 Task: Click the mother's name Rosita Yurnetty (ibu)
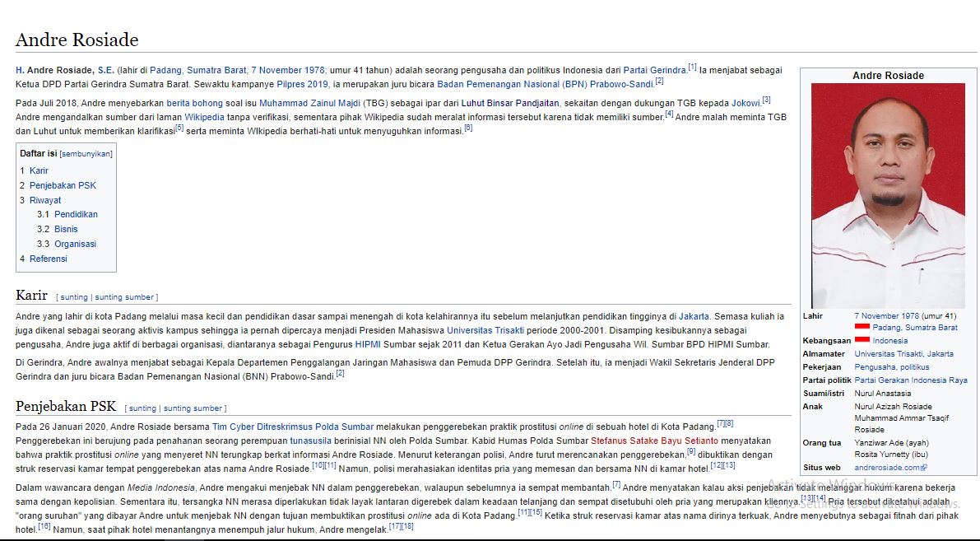click(x=891, y=455)
